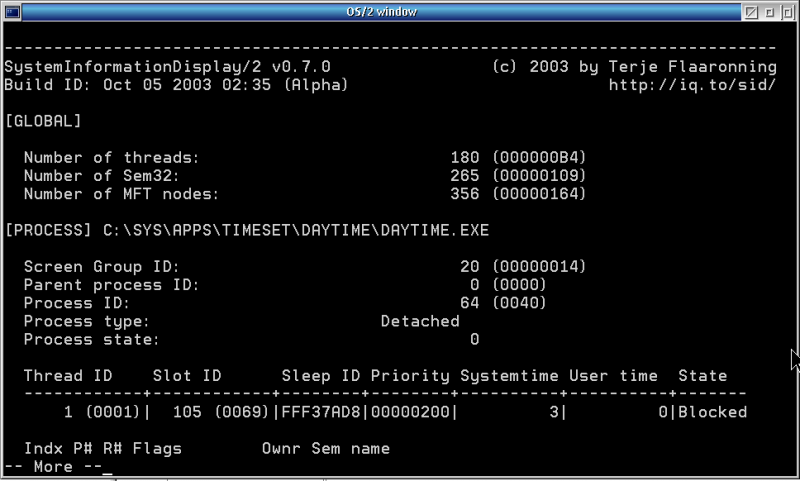The width and height of the screenshot is (800, 481).
Task: Click the restore button with vertical bars
Action: (x=787, y=12)
